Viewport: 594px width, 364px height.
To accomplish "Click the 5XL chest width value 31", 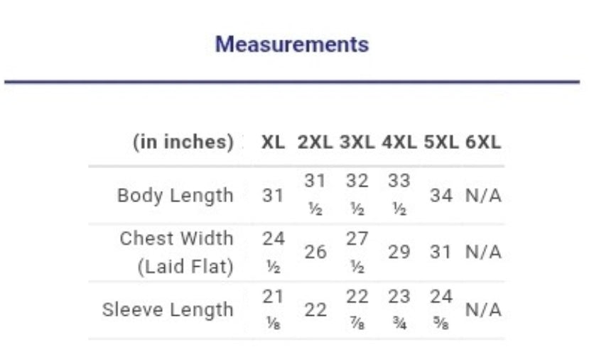I will [x=441, y=253].
